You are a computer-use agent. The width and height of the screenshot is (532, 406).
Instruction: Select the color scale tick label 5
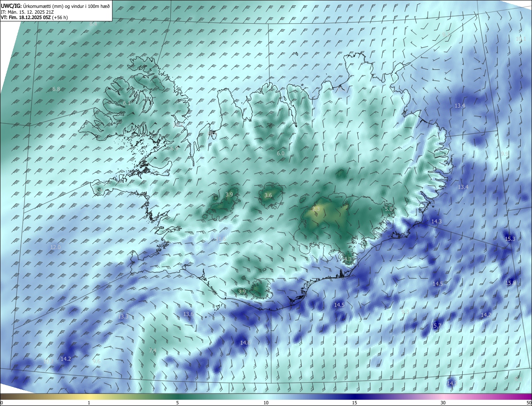tap(177, 403)
